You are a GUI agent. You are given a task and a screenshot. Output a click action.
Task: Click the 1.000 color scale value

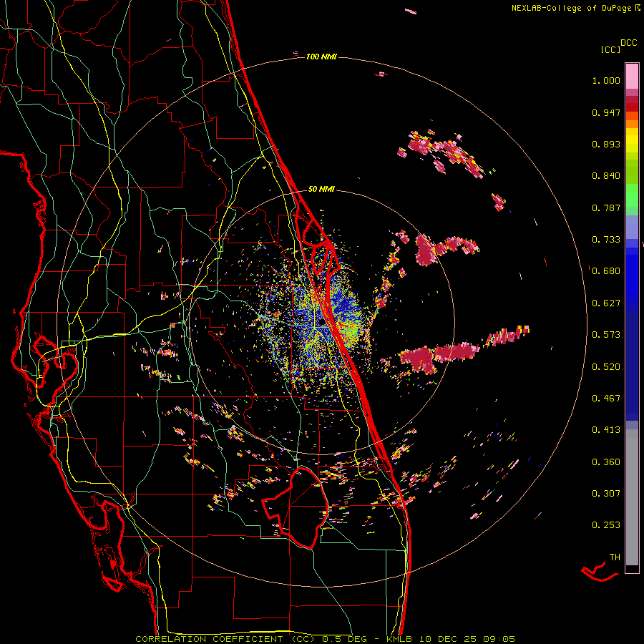point(606,80)
